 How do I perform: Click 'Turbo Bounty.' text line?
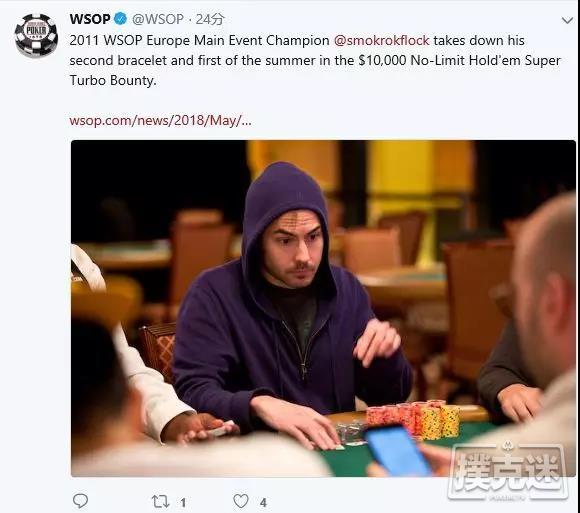coord(113,80)
